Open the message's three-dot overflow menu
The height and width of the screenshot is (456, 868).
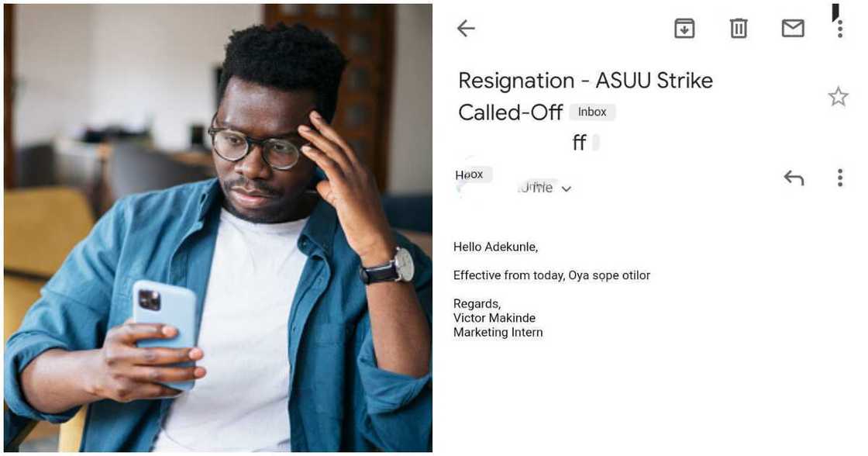point(839,178)
